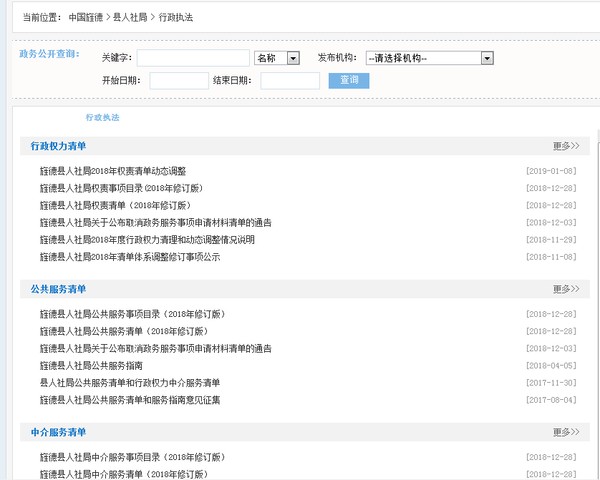This screenshot has width=600, height=480.
Task: Open 中国旌德 breadcrumb link
Action: (86, 17)
